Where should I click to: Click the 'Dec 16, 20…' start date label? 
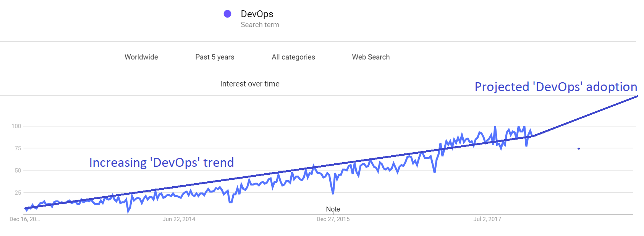pos(24,219)
